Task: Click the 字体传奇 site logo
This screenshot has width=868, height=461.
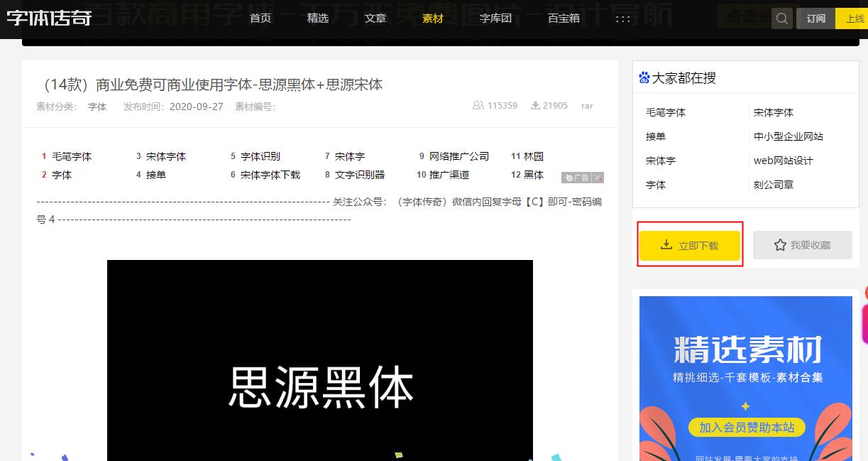Action: pyautogui.click(x=48, y=18)
